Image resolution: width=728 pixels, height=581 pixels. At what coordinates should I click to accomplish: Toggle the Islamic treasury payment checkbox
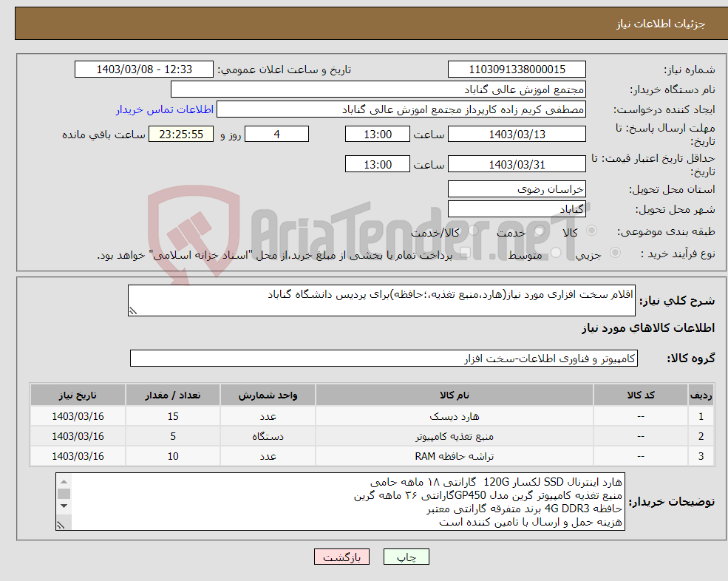click(465, 252)
